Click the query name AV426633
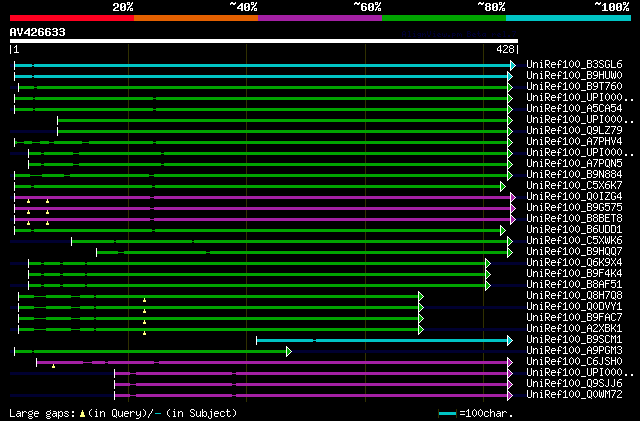Image resolution: width=640 pixels, height=421 pixels. 38,32
